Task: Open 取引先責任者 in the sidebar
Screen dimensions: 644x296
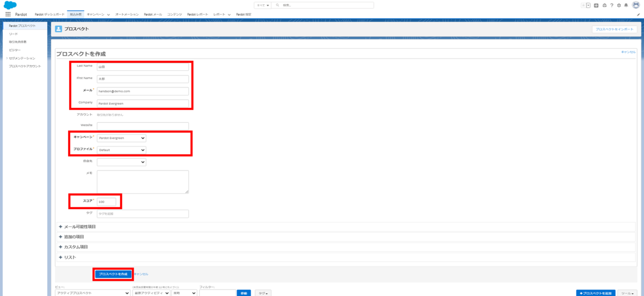Action: pos(18,42)
